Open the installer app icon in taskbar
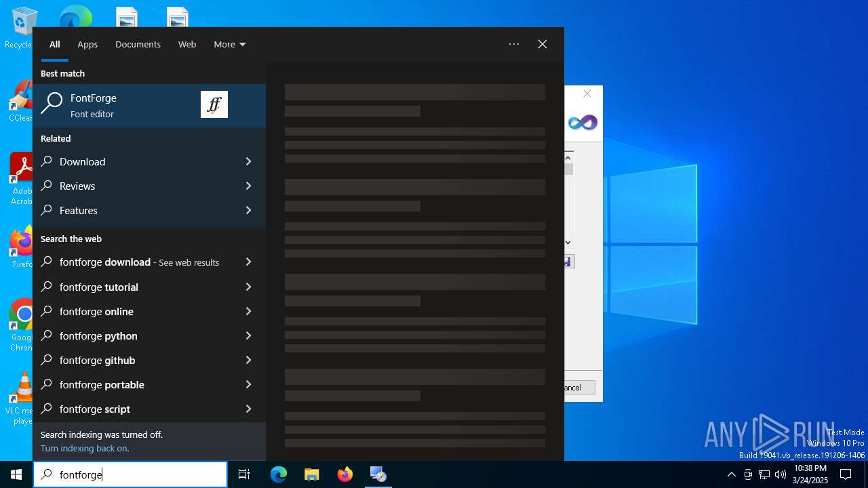 pos(378,474)
